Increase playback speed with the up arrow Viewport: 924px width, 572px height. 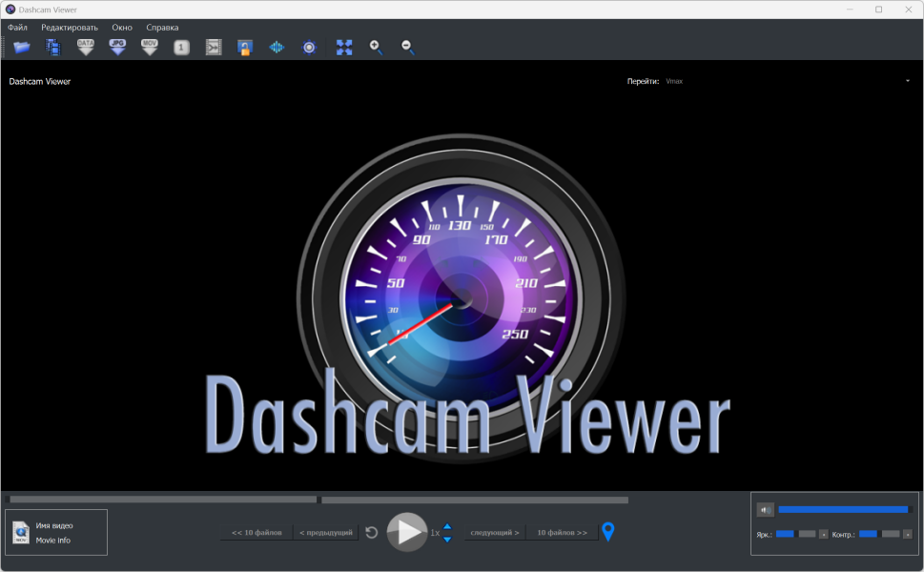[447, 526]
